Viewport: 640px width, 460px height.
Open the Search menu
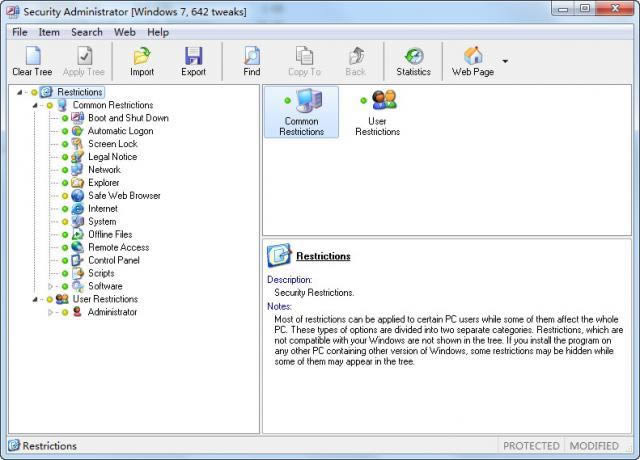(x=87, y=32)
